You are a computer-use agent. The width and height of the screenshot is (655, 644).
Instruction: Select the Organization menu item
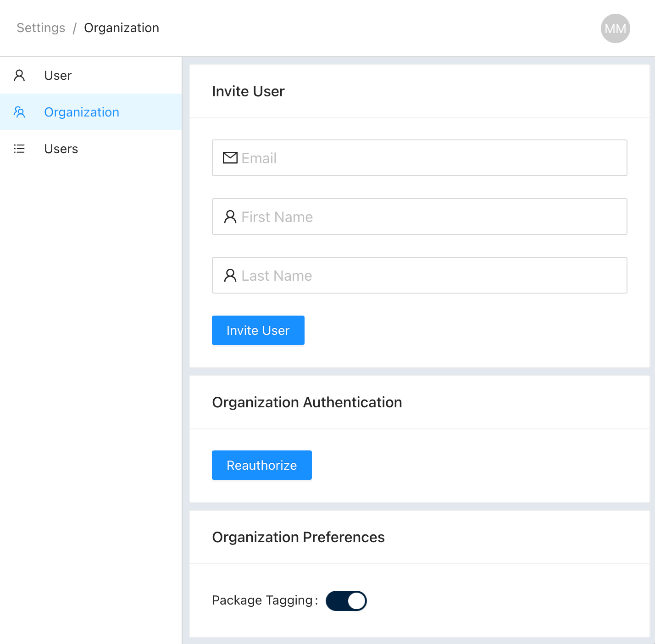point(91,112)
